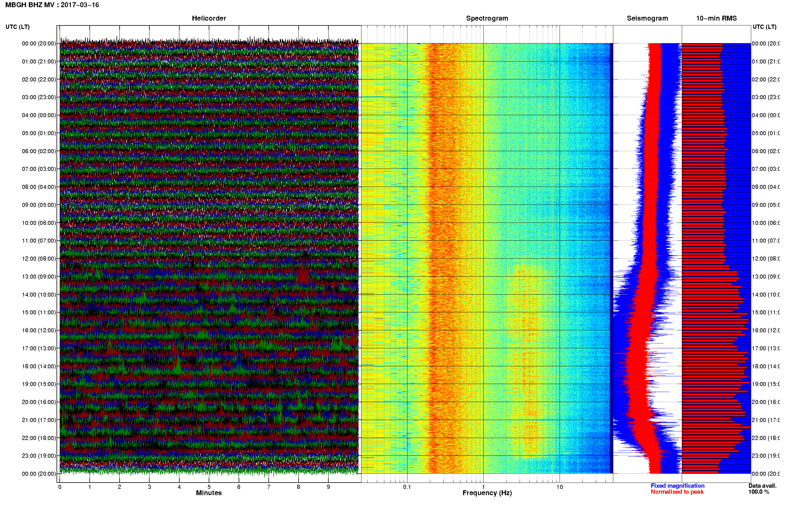Image resolution: width=812 pixels, height=508 pixels.
Task: Click the '08:00 (04:00)' left time label
Action: 39,187
